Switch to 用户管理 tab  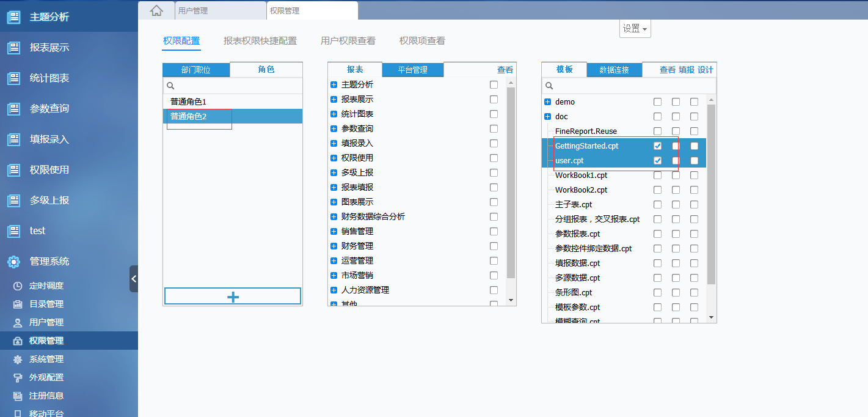point(221,10)
